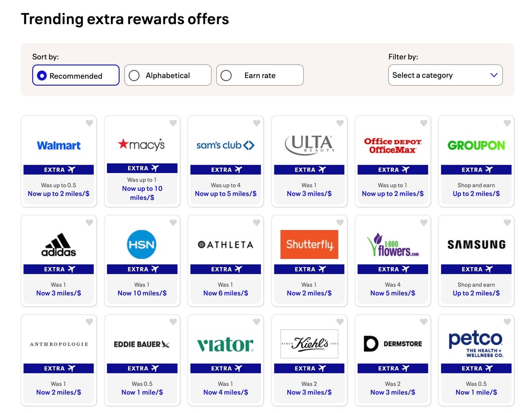Image resolution: width=532 pixels, height=413 pixels.
Task: Click Now 5 miles/$ on 1-800-Flowers
Action: tap(393, 293)
